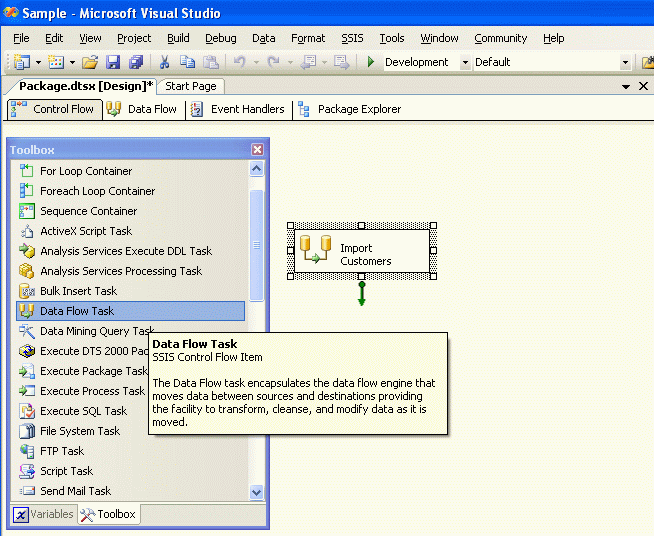Screen dimensions: 654x536
Task: Switch to the Event Handlers tab
Action: (239, 109)
